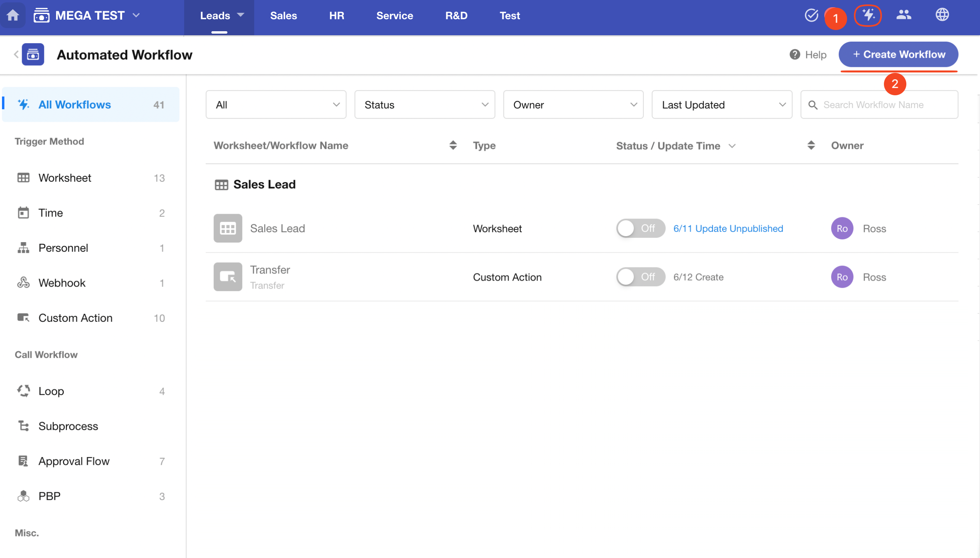Viewport: 980px width, 558px height.
Task: Select the Webhook trigger in sidebar
Action: (x=62, y=283)
